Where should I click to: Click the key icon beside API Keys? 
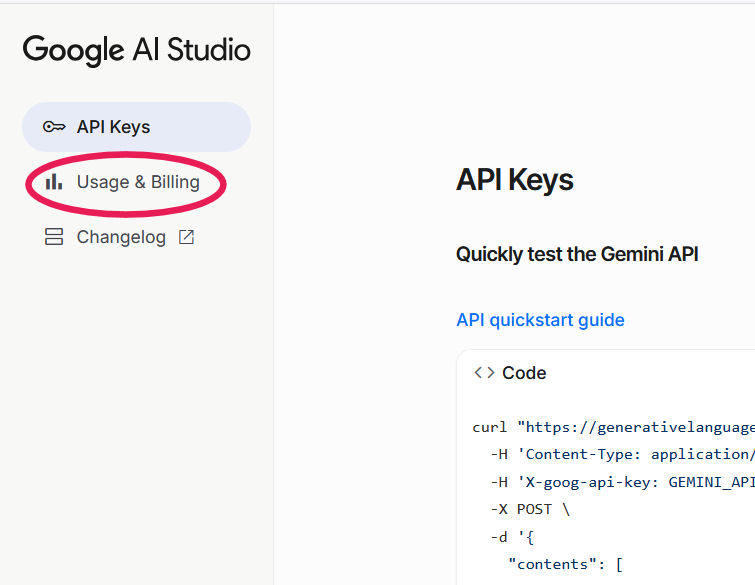[54, 127]
